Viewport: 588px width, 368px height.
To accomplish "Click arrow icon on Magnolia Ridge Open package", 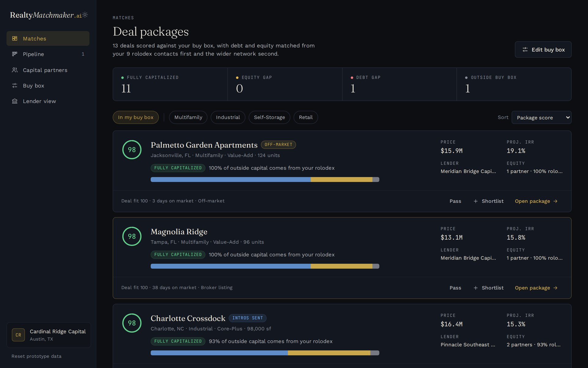I will [555, 288].
